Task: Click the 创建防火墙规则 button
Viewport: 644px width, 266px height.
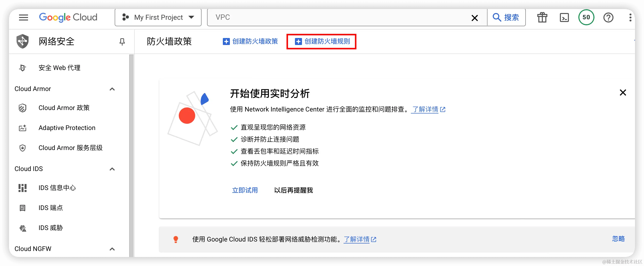Action: coord(321,41)
